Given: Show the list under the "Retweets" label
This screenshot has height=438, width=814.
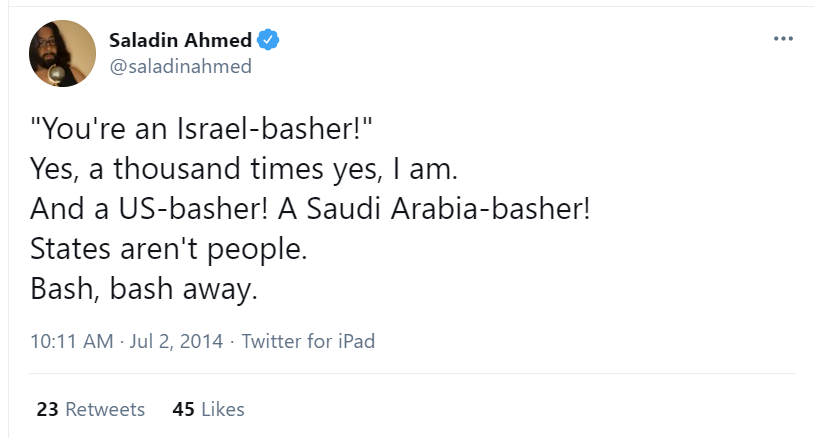Looking at the screenshot, I should (106, 409).
